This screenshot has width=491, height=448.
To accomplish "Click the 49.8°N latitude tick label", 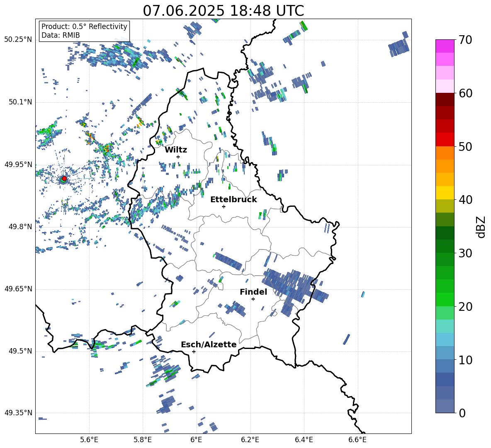I will tap(21, 227).
